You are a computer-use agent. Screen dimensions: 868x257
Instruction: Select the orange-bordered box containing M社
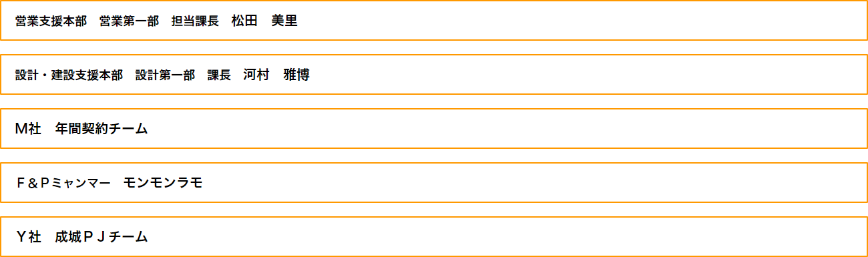tap(434, 128)
